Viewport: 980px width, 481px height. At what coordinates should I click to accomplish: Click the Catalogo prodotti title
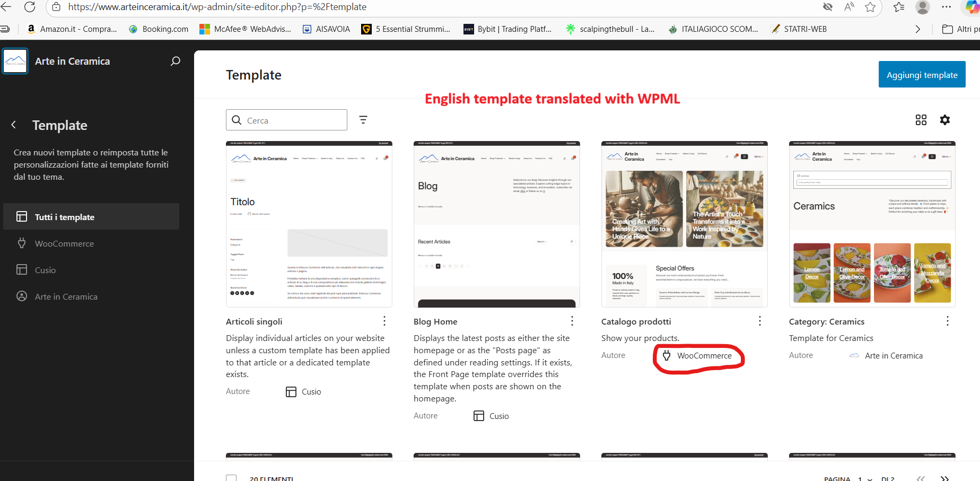(636, 321)
